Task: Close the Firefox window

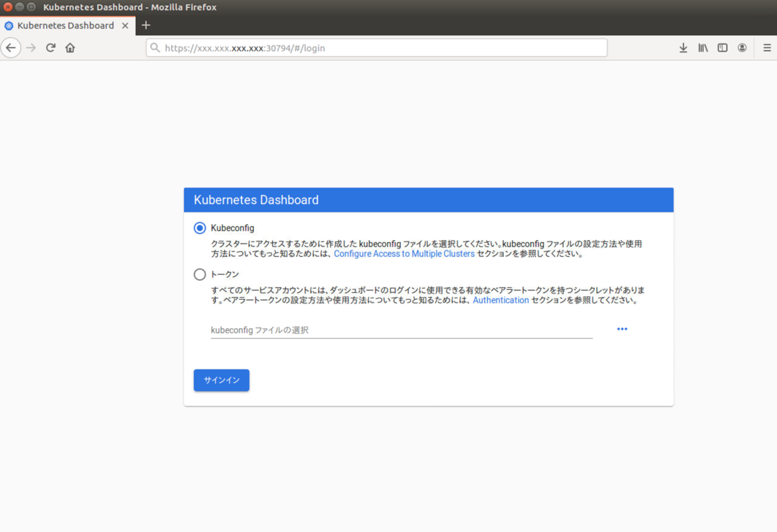Action: pos(8,7)
